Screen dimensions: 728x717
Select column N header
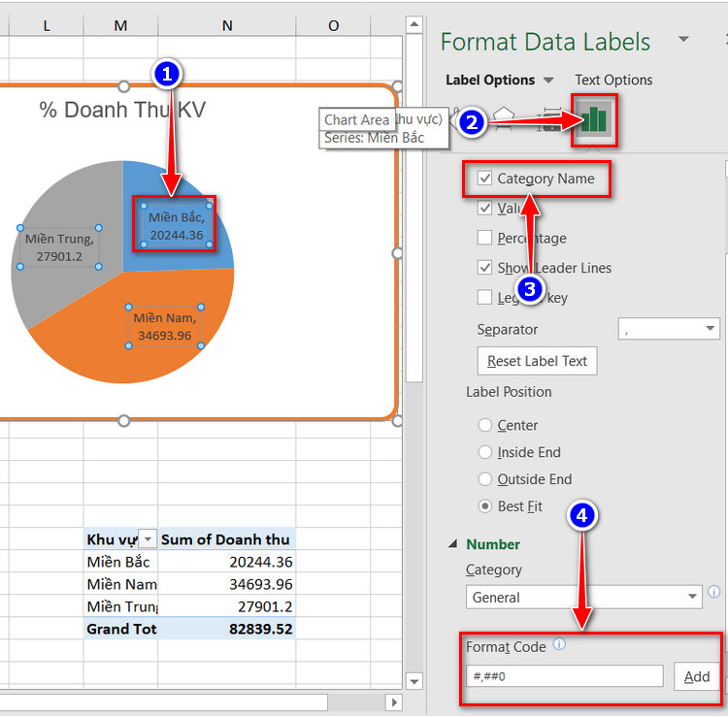coord(227,26)
